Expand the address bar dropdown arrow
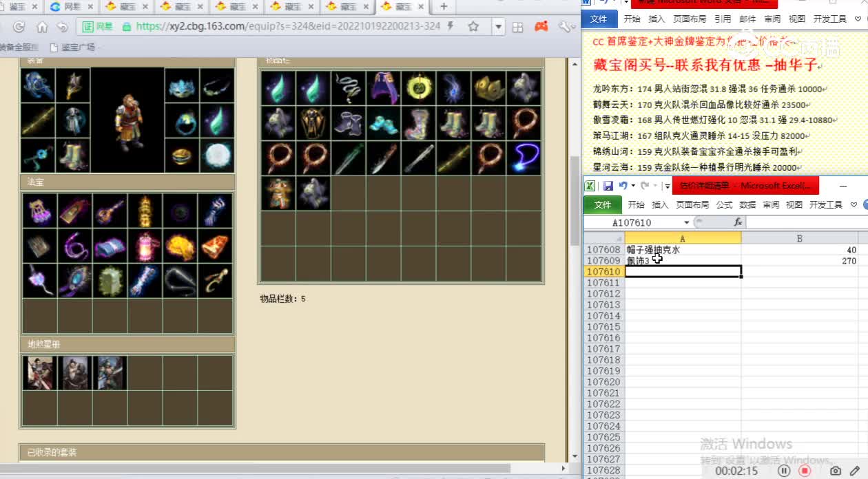 (x=499, y=27)
